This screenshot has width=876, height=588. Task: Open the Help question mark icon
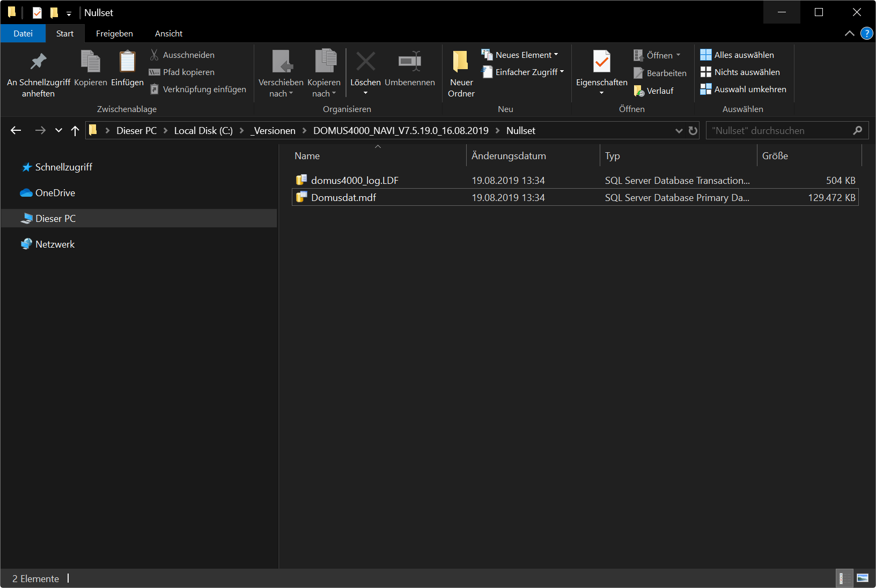(866, 33)
